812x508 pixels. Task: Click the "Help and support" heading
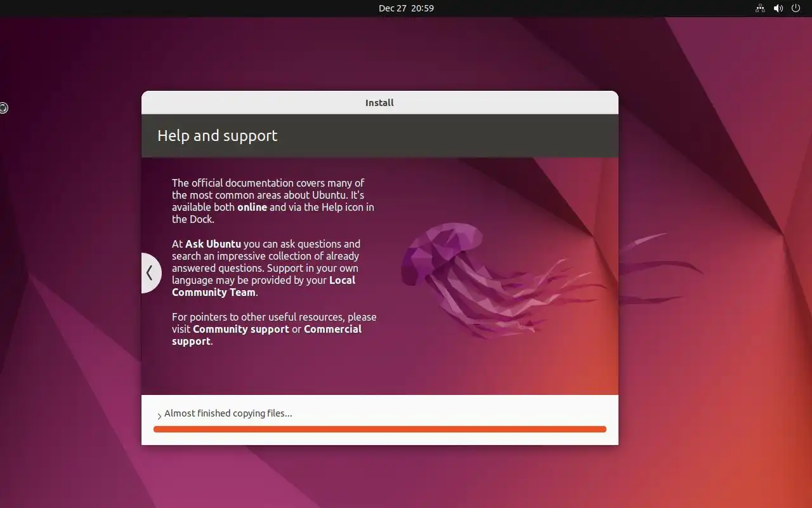coord(217,135)
